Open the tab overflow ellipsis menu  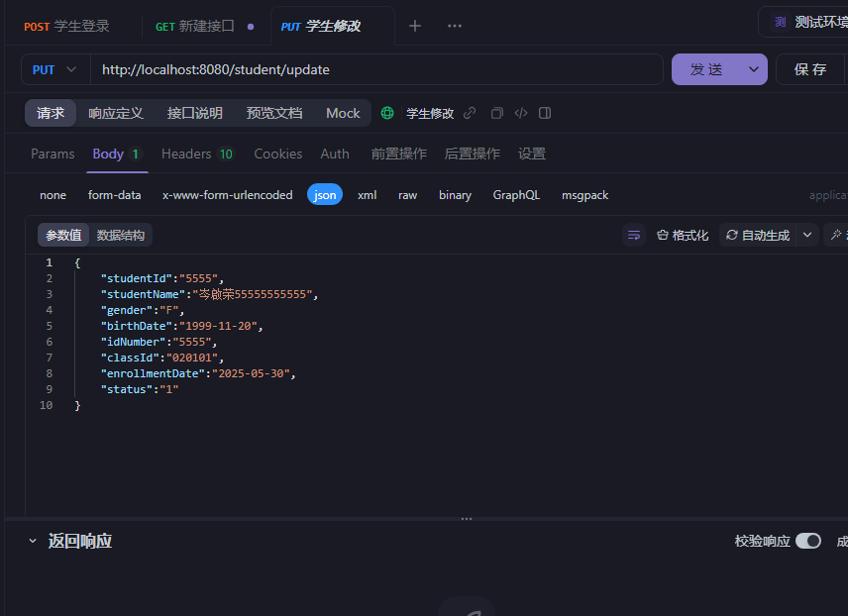point(455,26)
